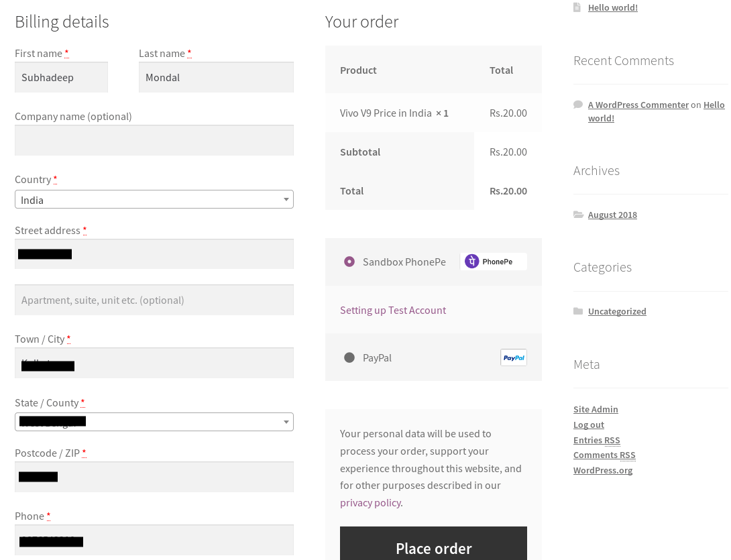The width and height of the screenshot is (731, 560).
Task: Click the document icon beside Hello world!
Action: 577,7
